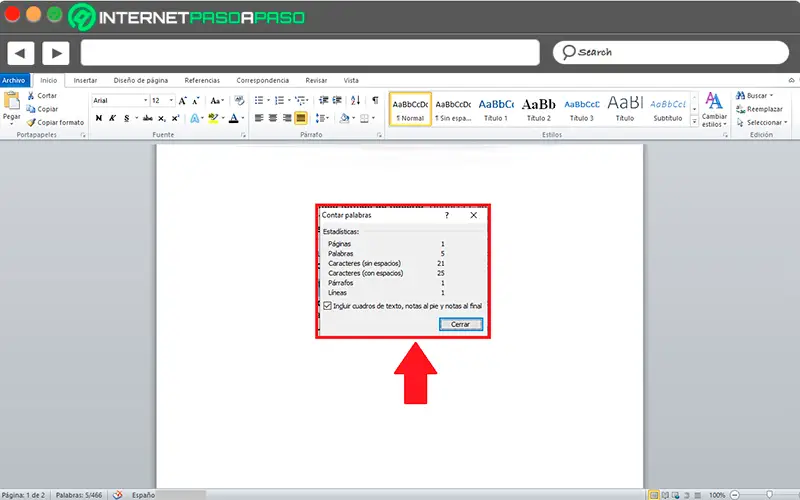Apply the Sin espaciado style
Image resolution: width=800 pixels, height=500 pixels.
[453, 109]
